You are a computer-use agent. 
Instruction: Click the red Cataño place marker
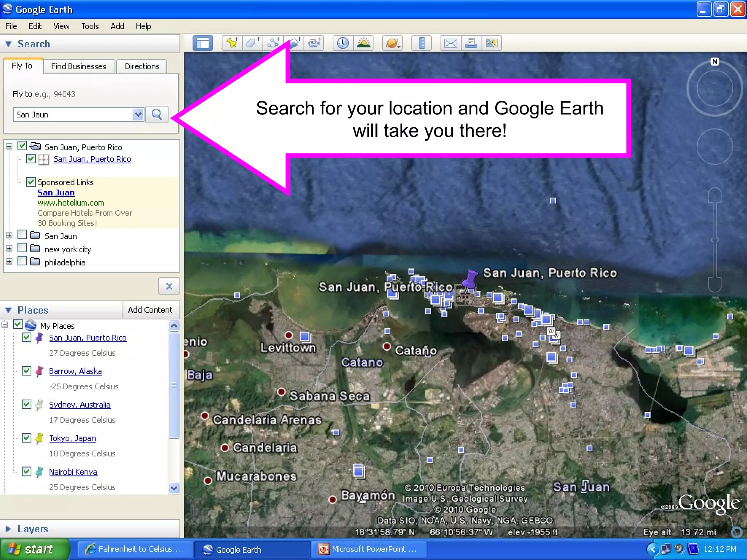[387, 346]
